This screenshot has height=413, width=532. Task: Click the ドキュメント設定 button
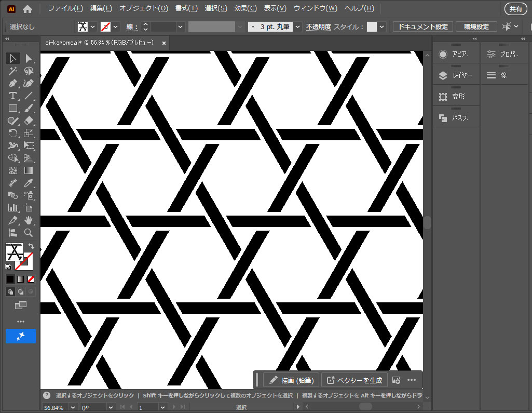coord(422,26)
